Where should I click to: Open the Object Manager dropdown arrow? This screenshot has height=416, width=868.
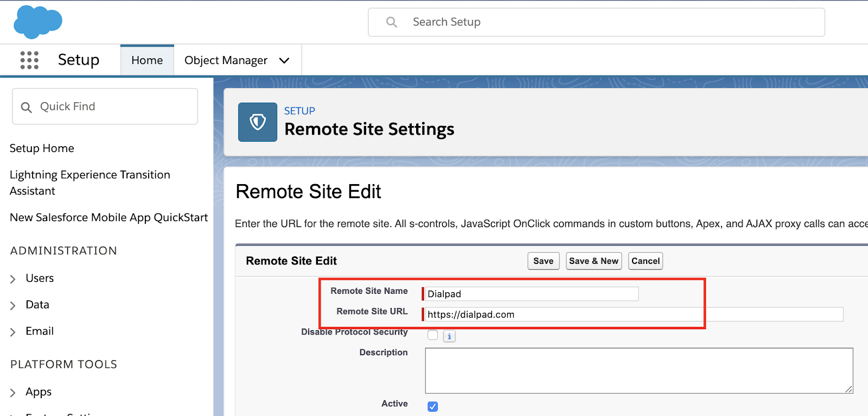[284, 60]
